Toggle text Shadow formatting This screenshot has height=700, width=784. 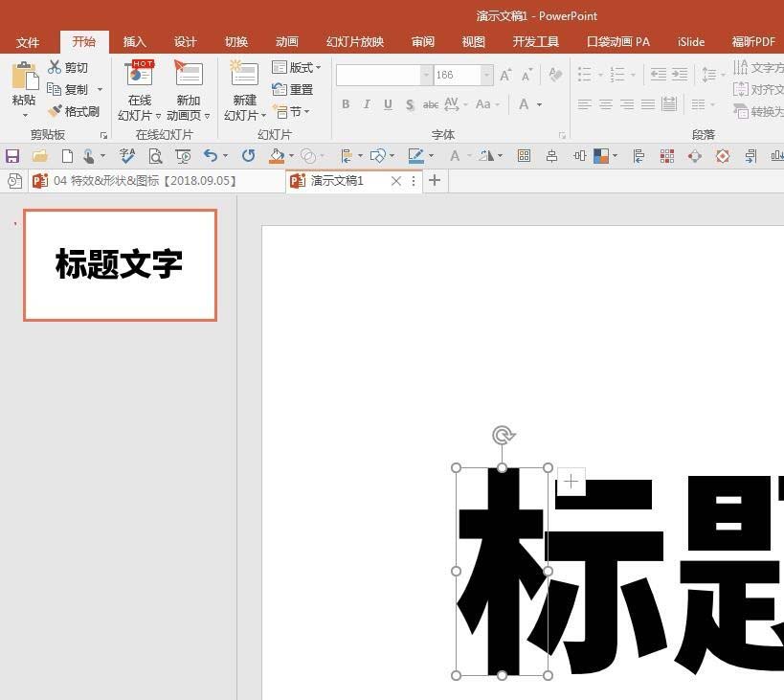[410, 104]
